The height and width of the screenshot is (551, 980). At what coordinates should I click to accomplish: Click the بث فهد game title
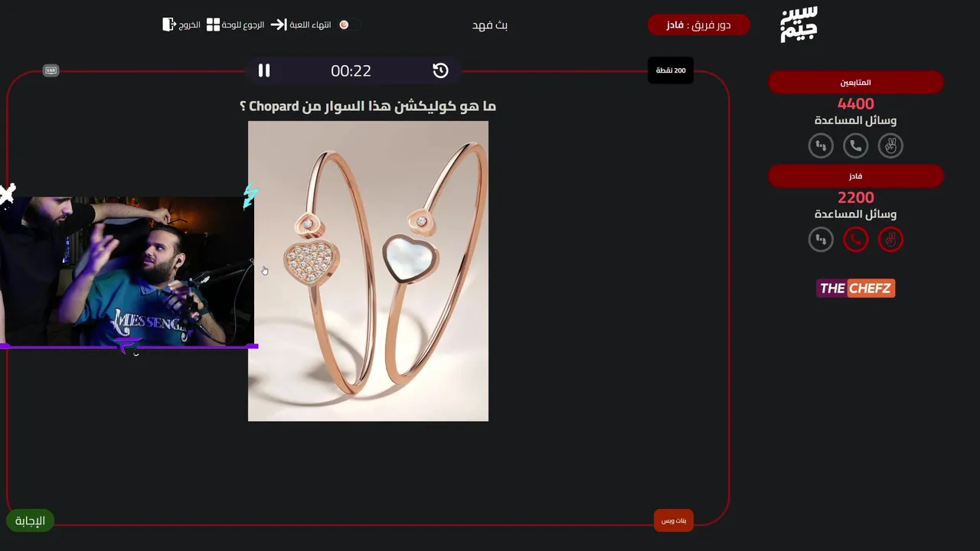(x=490, y=25)
